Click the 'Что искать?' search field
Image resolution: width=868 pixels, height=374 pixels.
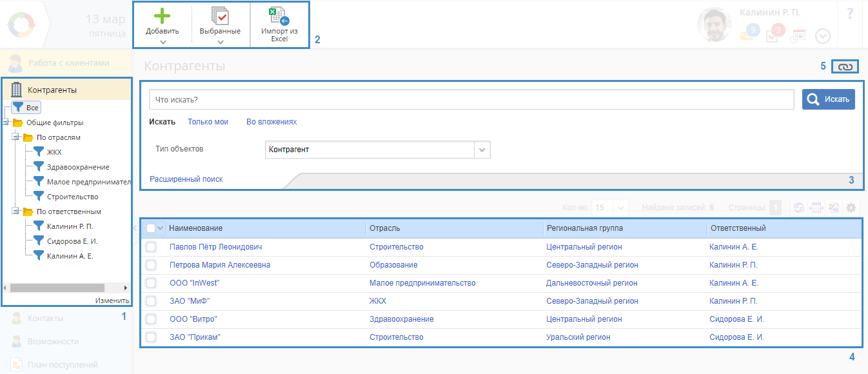[x=471, y=100]
